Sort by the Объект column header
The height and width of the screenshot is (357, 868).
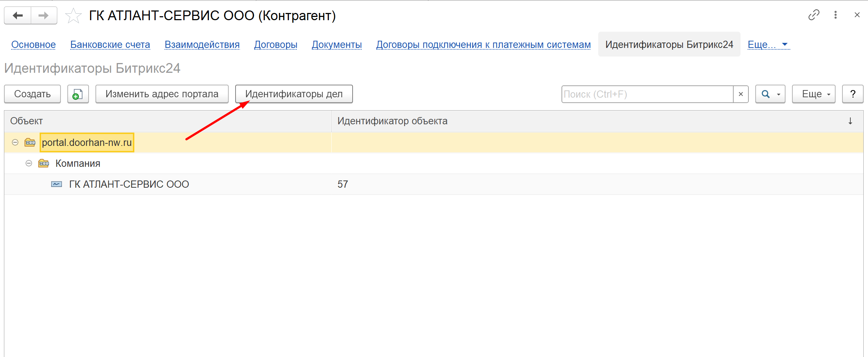coord(168,121)
